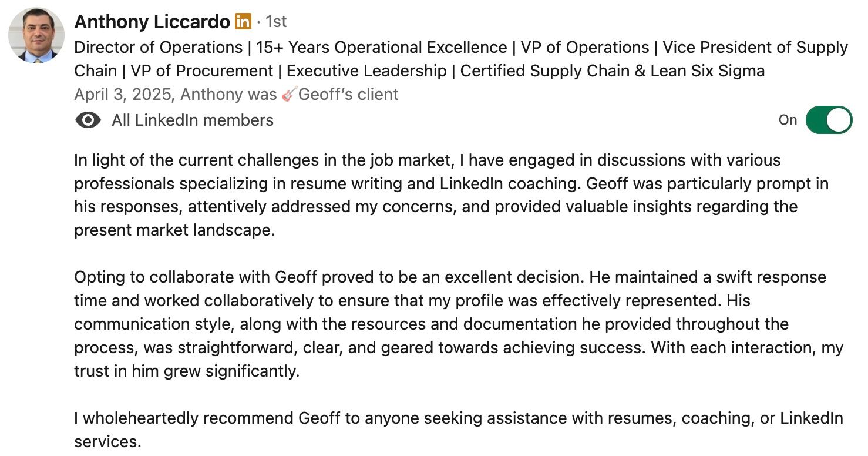Click the "On" label beside the switch
Viewport: 868px width, 456px height.
point(788,120)
